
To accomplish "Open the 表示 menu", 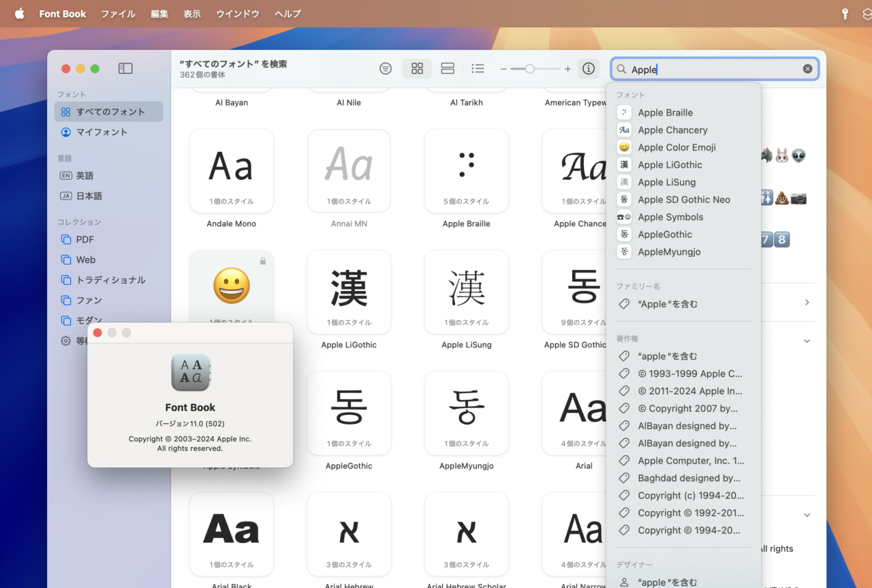I will click(191, 14).
